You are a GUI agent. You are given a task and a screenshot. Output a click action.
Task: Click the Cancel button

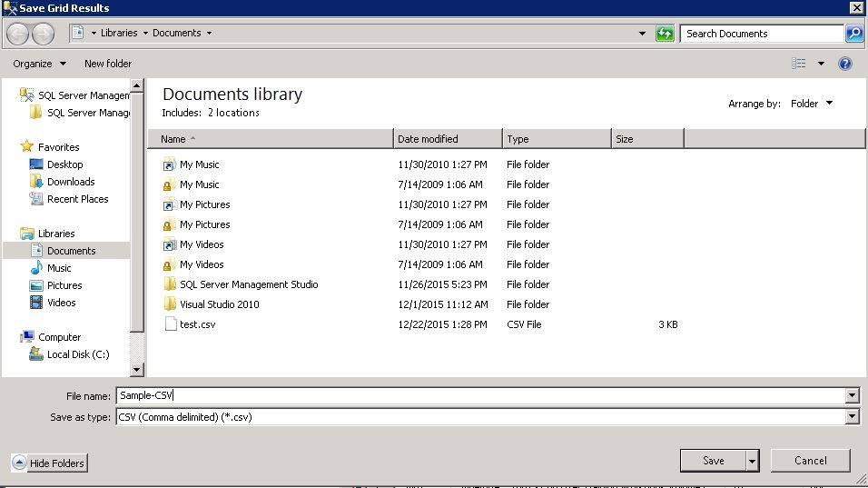tap(811, 461)
